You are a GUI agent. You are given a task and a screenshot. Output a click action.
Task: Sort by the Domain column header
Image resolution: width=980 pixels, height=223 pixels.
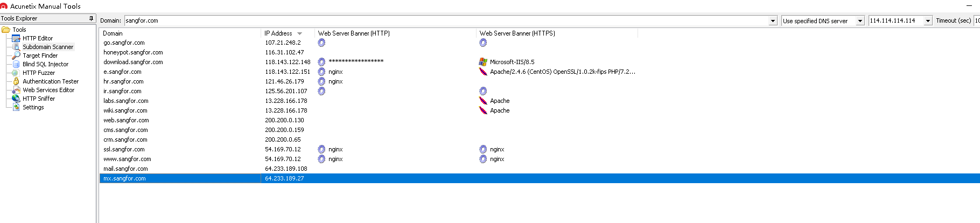(x=180, y=33)
